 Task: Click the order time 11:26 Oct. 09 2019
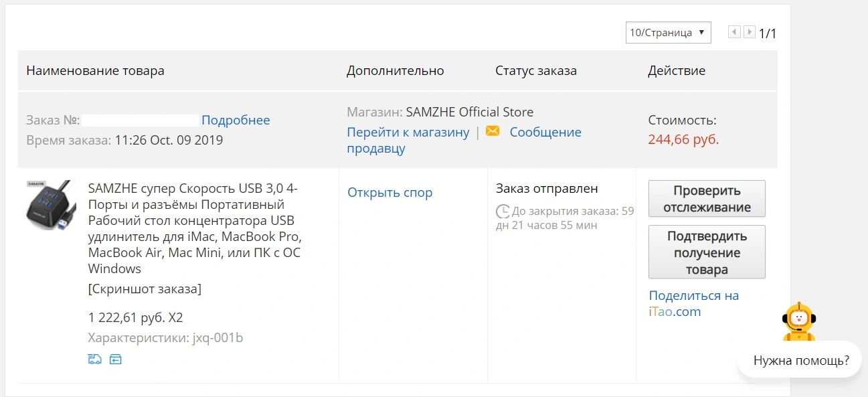pos(169,141)
